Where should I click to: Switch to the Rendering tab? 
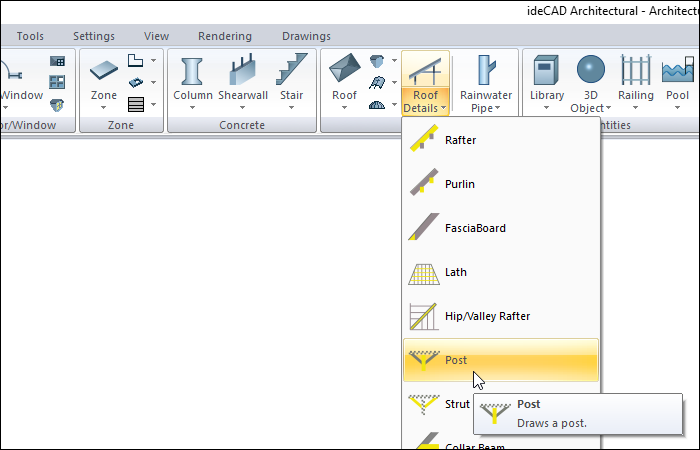pyautogui.click(x=225, y=36)
